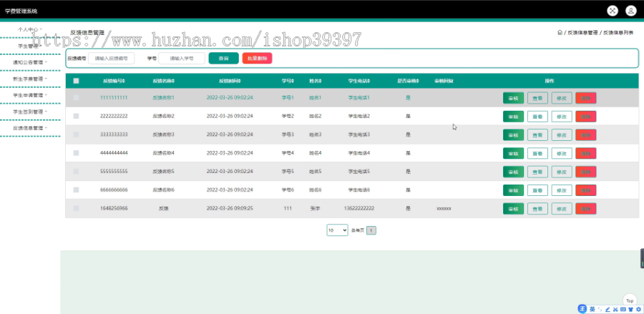
Task: Click 审核 button for row 1111111111
Action: tap(513, 98)
